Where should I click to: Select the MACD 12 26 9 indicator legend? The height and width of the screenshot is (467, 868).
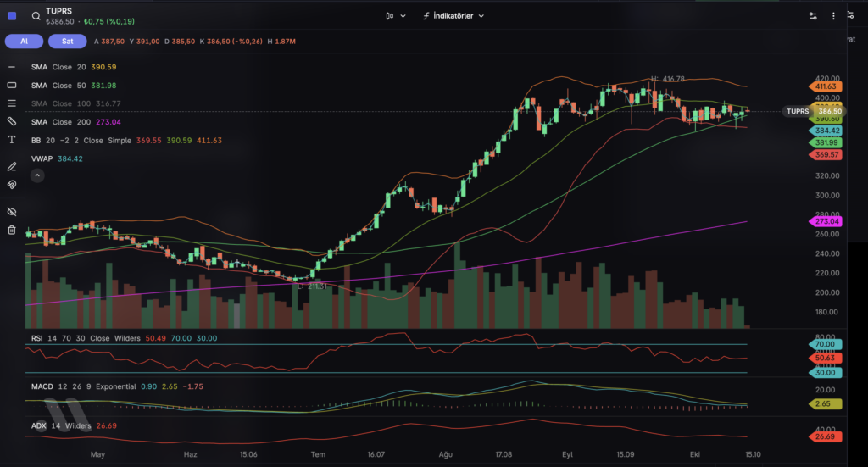(x=117, y=386)
